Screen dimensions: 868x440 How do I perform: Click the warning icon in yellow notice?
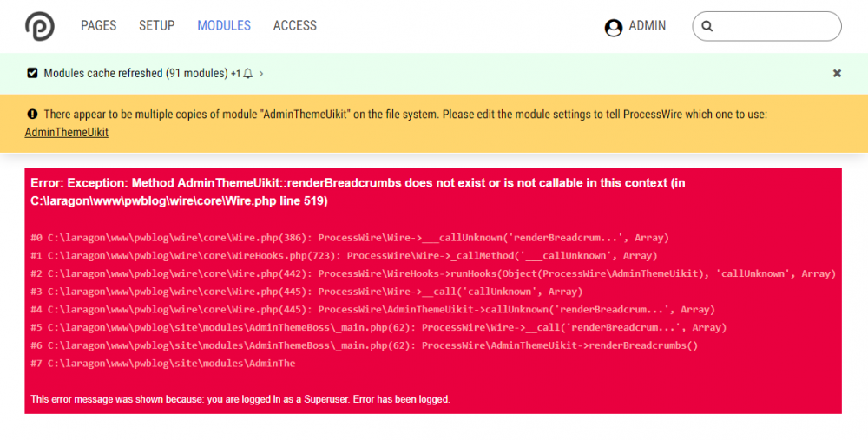[x=32, y=115]
